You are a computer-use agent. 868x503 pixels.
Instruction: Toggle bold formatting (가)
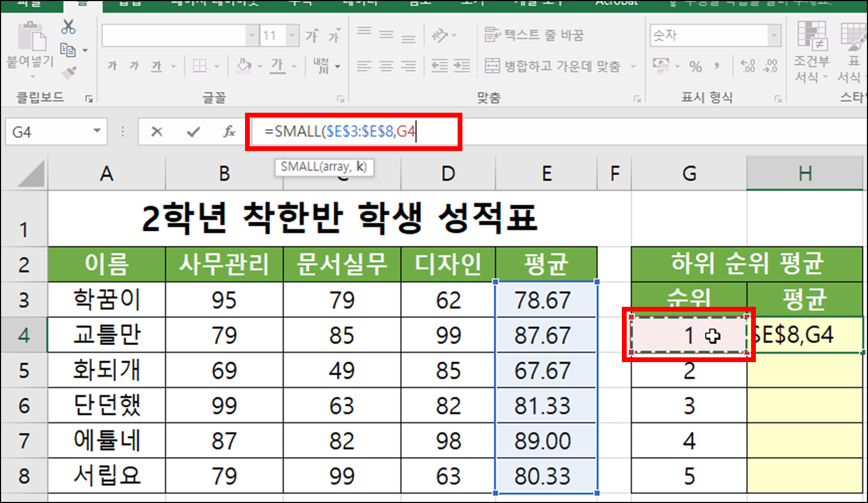(112, 66)
